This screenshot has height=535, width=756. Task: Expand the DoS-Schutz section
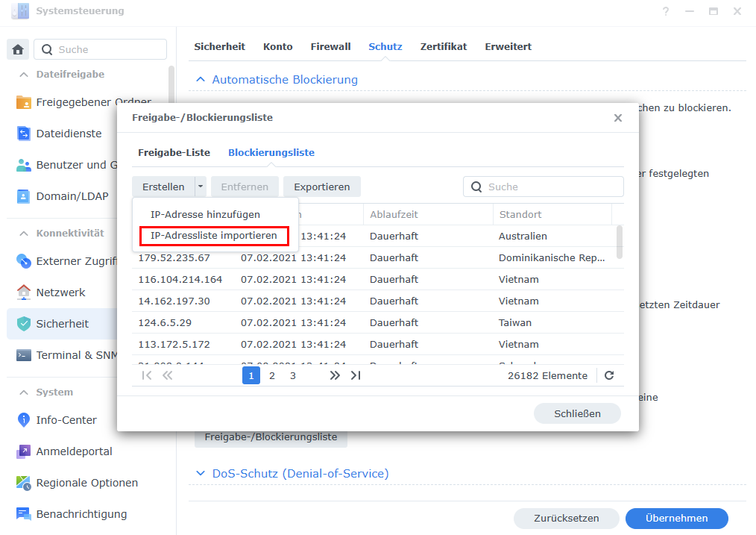tap(200, 474)
